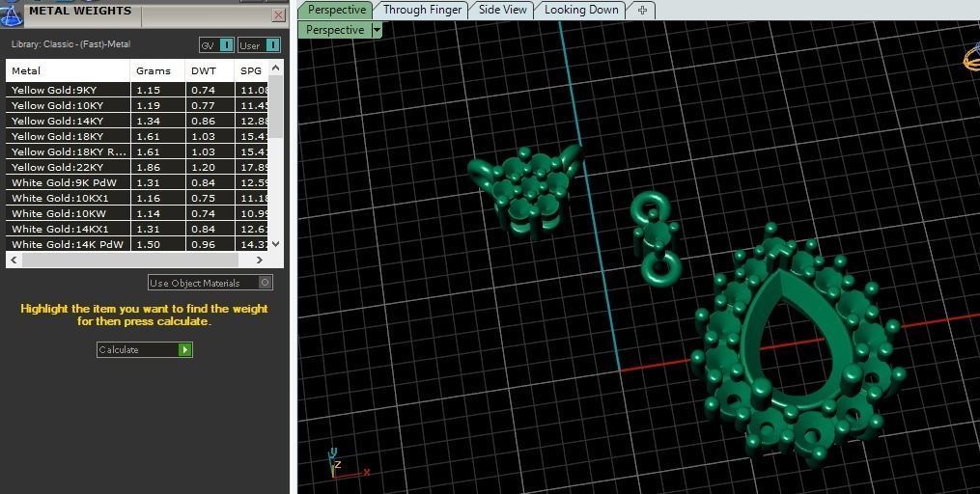Switch to the Through Finger tab
Screen dimensions: 980x494
click(x=422, y=10)
